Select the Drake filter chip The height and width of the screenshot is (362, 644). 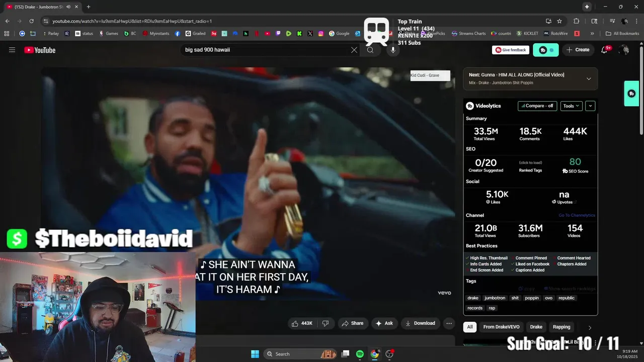[536, 327]
